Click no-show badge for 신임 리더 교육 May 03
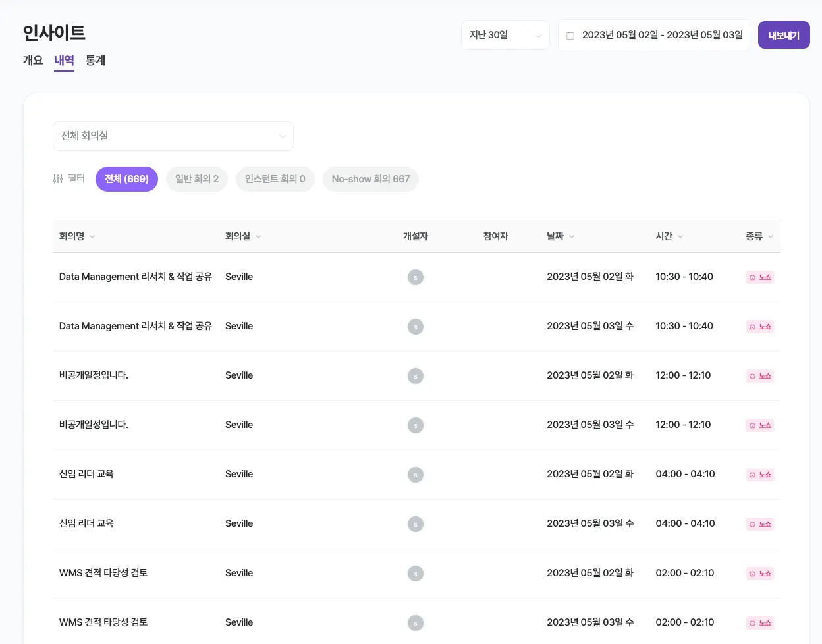Viewport: 822px width, 644px height. 759,524
